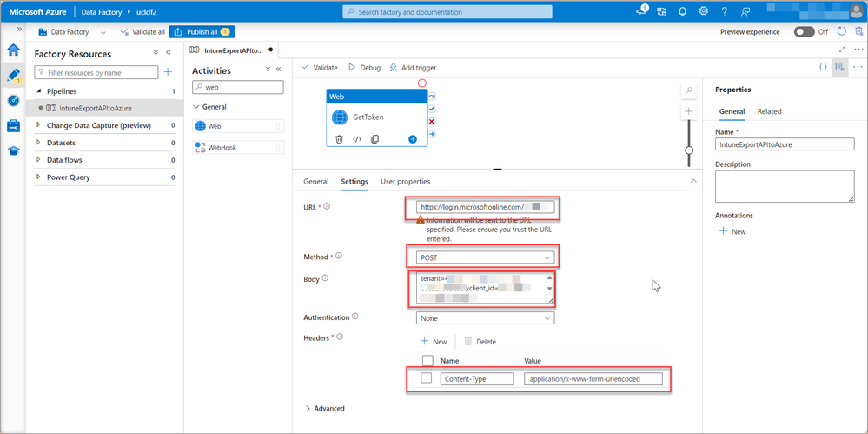Collapse Factory Resources with double left chevron
Screen dimensions: 868x434
(169, 53)
